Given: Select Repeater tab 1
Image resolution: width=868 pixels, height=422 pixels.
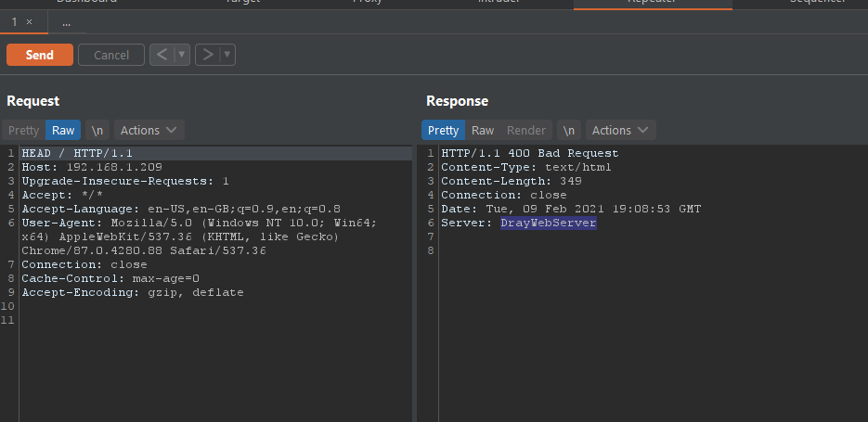Looking at the screenshot, I should pos(15,22).
